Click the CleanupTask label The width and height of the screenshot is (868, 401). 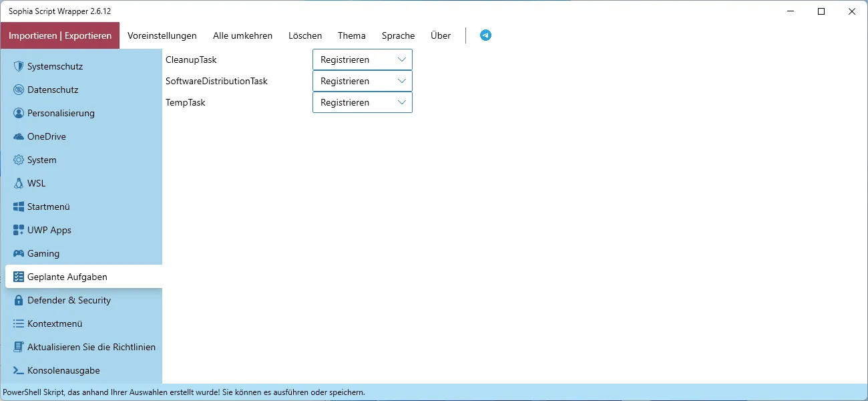pyautogui.click(x=191, y=59)
